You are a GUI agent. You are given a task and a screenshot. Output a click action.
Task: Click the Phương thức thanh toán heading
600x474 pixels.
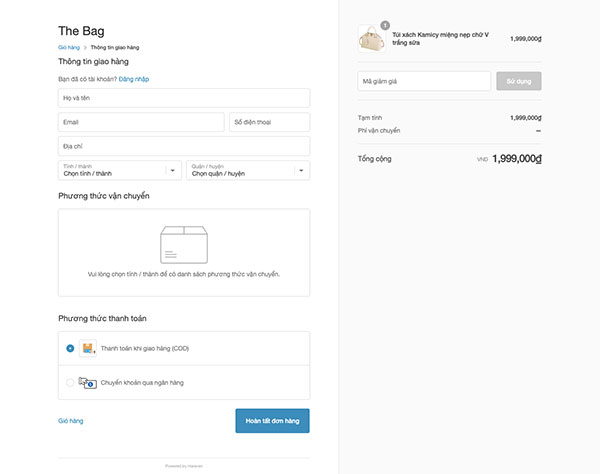[102, 318]
